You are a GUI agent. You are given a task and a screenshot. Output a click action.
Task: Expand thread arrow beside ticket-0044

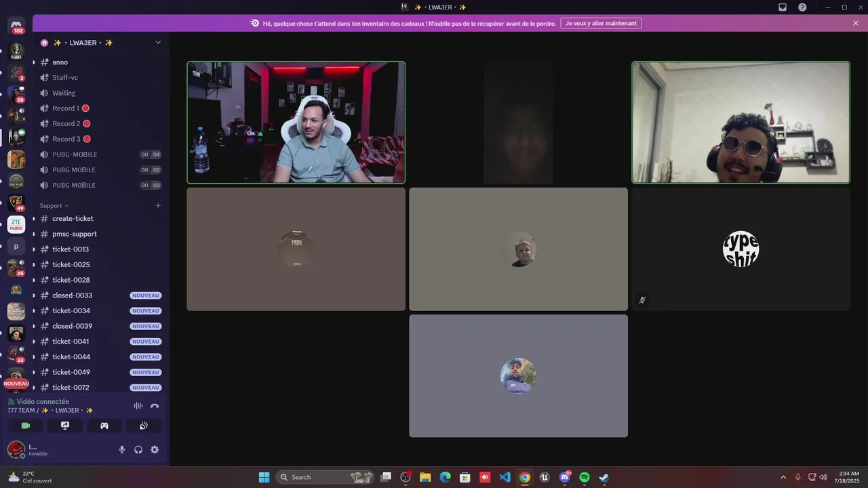pos(34,357)
